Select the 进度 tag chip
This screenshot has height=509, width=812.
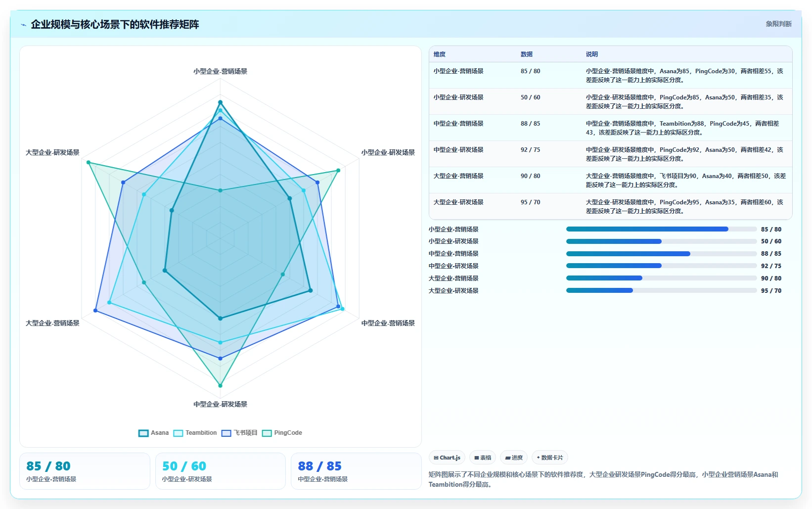pos(514,458)
